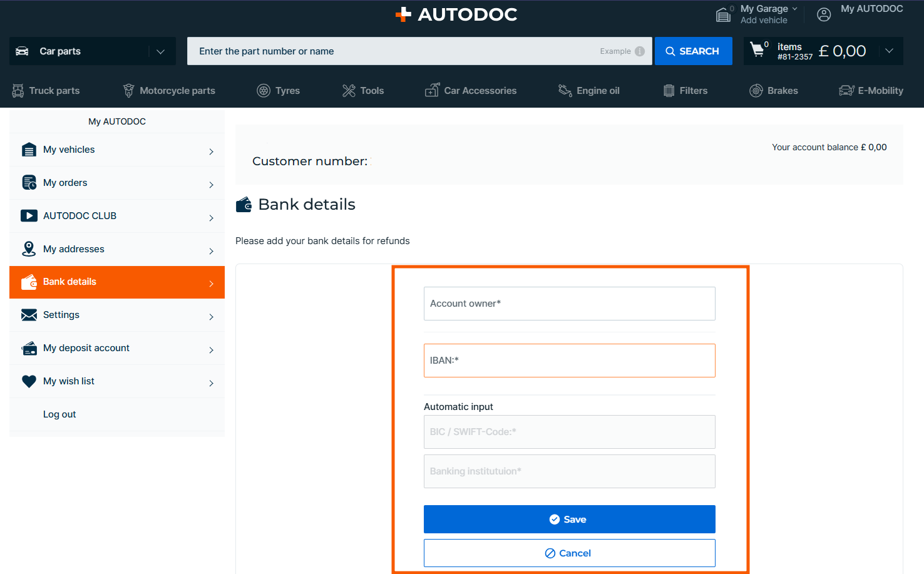This screenshot has width=924, height=574.
Task: Expand the basket total dropdown arrow
Action: [x=889, y=51]
